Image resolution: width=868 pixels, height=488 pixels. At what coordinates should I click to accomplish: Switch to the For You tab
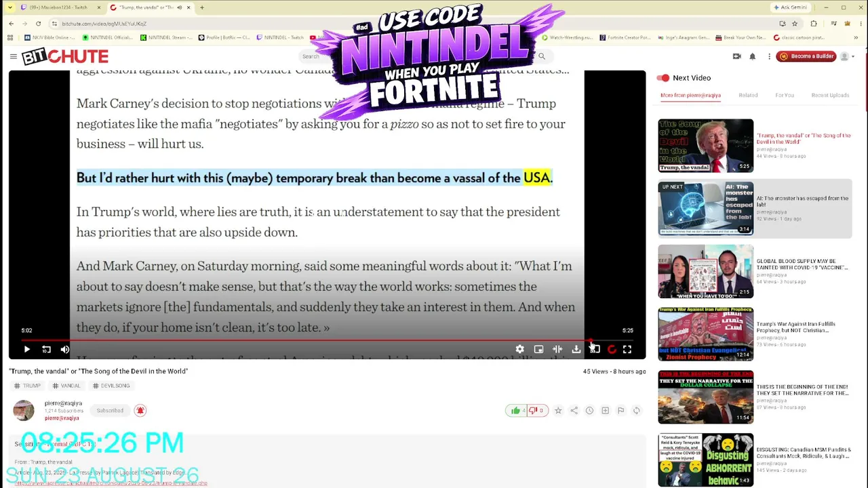(785, 96)
